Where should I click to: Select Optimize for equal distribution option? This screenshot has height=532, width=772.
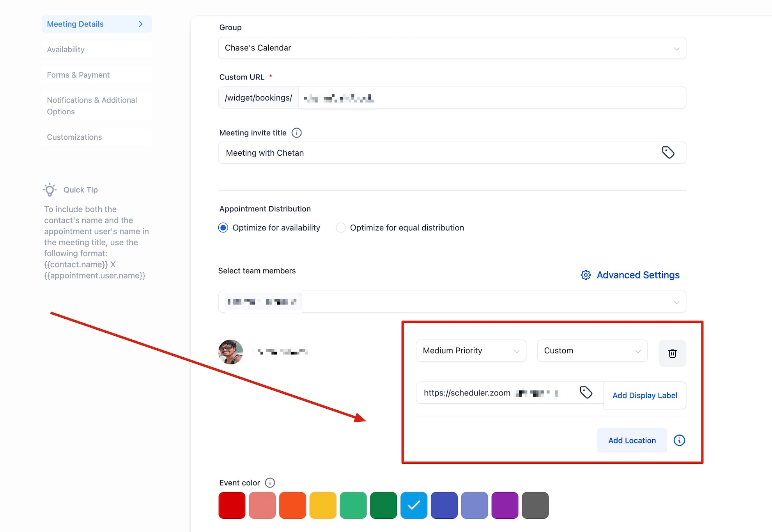click(x=341, y=228)
